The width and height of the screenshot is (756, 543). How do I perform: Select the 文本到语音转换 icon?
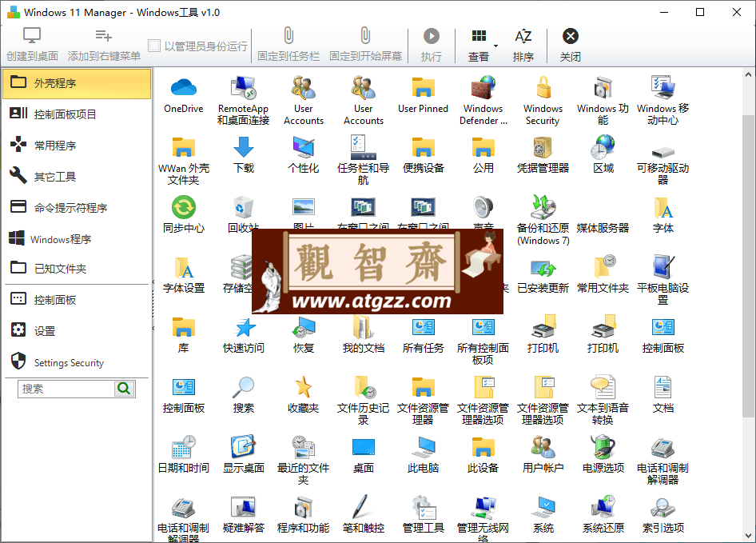coord(603,387)
